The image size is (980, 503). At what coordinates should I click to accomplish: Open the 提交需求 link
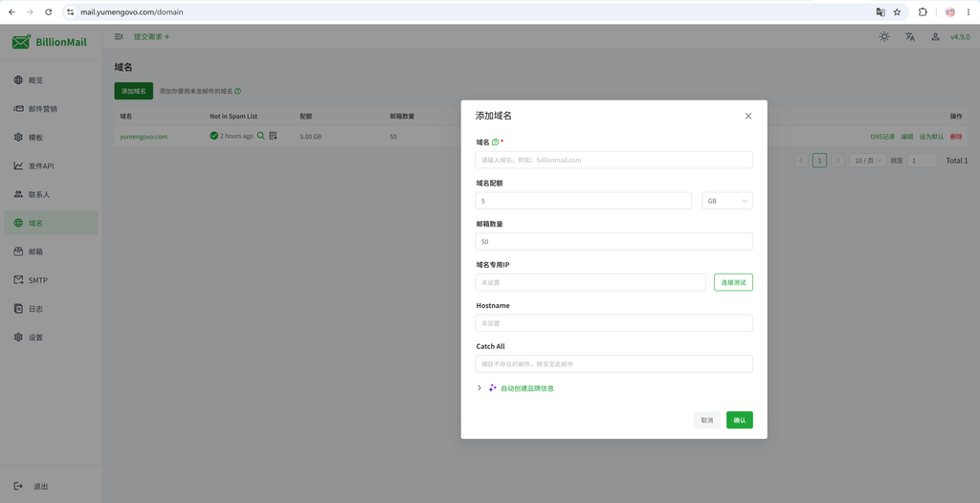151,37
